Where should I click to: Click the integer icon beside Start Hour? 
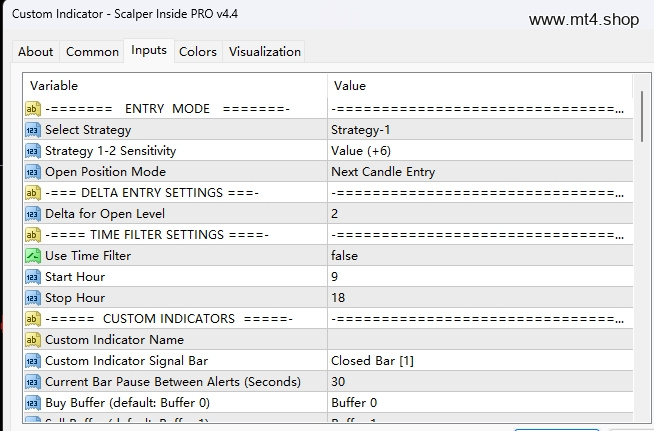click(33, 277)
